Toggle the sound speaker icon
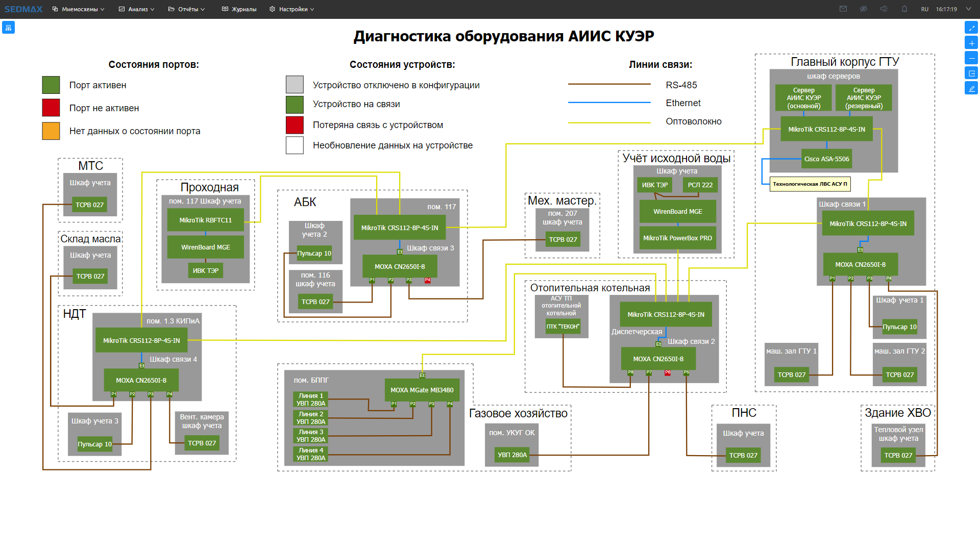 pos(884,9)
